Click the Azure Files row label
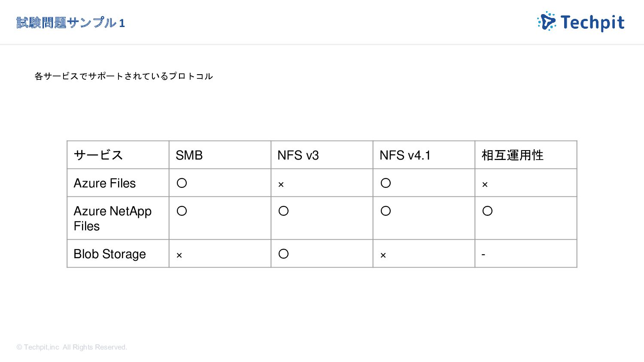Viewport: 644px width, 362px height. point(104,183)
